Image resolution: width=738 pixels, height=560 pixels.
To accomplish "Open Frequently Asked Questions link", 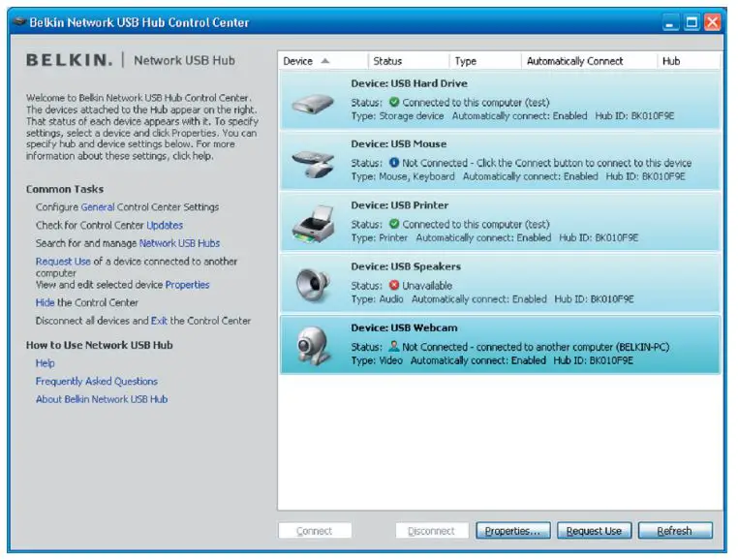I will click(x=97, y=381).
